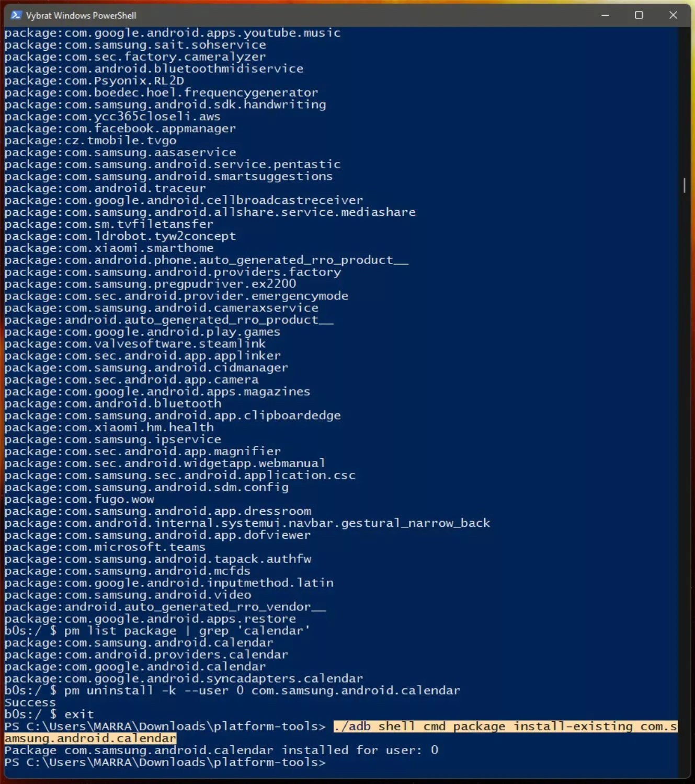This screenshot has height=784, width=695.
Task: Click package:com.google.android.apps.restore line
Action: pyautogui.click(x=150, y=620)
